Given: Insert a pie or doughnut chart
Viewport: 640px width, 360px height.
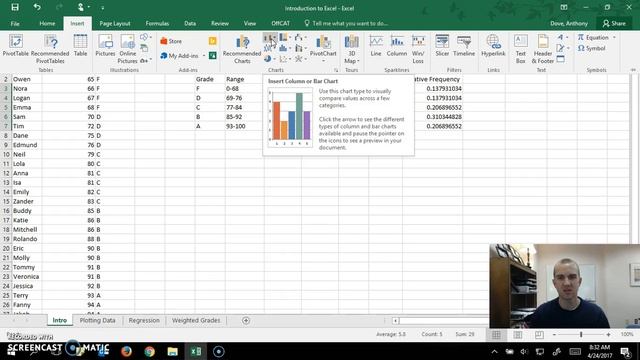Looking at the screenshot, I should (269, 59).
